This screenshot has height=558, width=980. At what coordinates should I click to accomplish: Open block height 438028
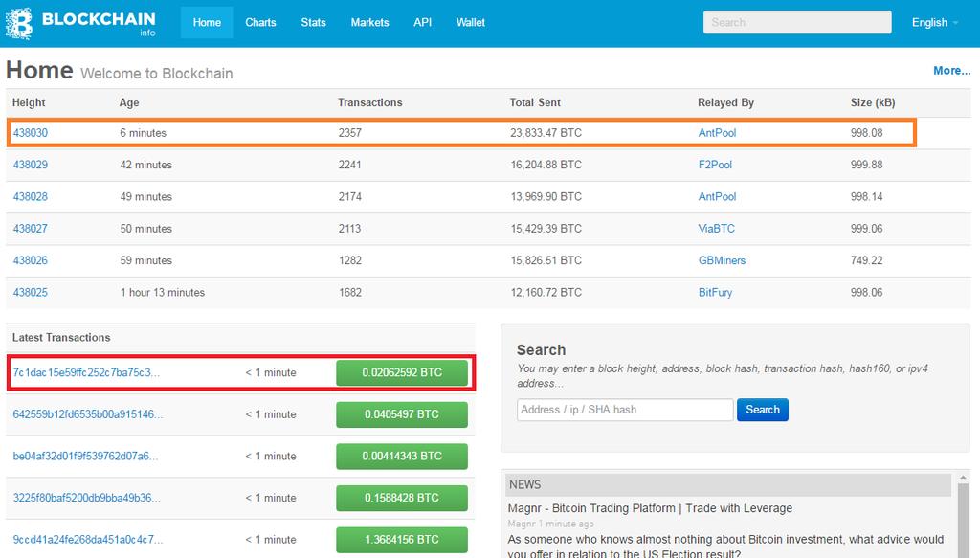coord(31,196)
